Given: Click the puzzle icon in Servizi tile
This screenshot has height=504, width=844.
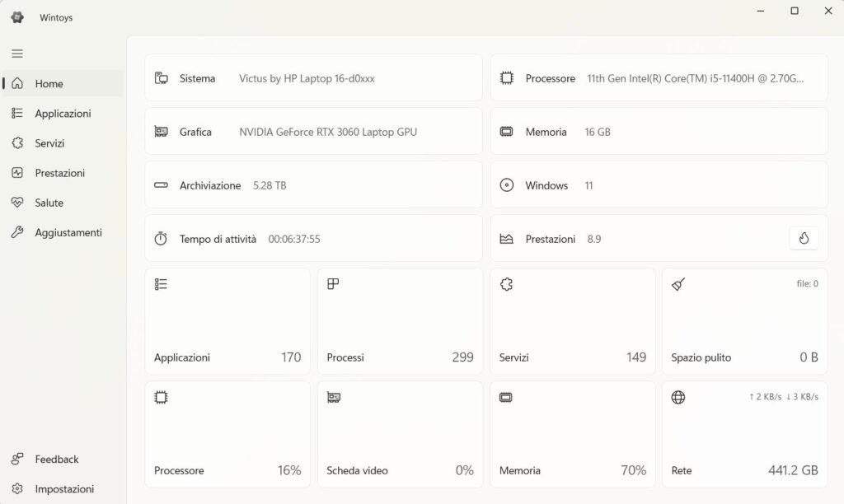Looking at the screenshot, I should click(x=506, y=284).
